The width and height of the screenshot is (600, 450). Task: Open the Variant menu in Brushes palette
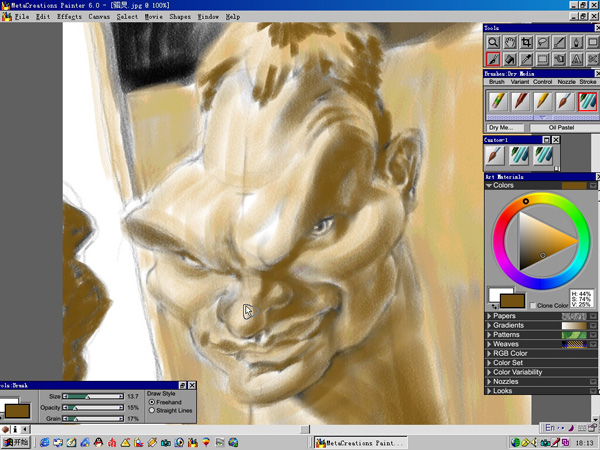click(520, 82)
